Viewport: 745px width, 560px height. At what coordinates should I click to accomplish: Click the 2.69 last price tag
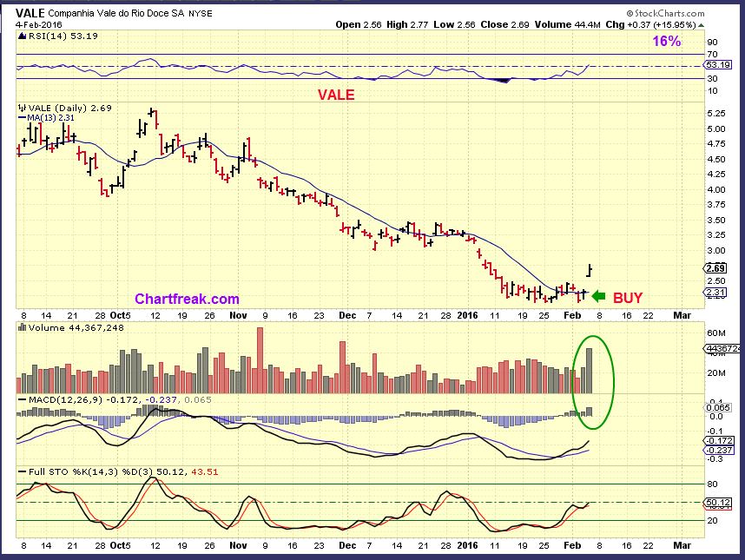point(715,268)
